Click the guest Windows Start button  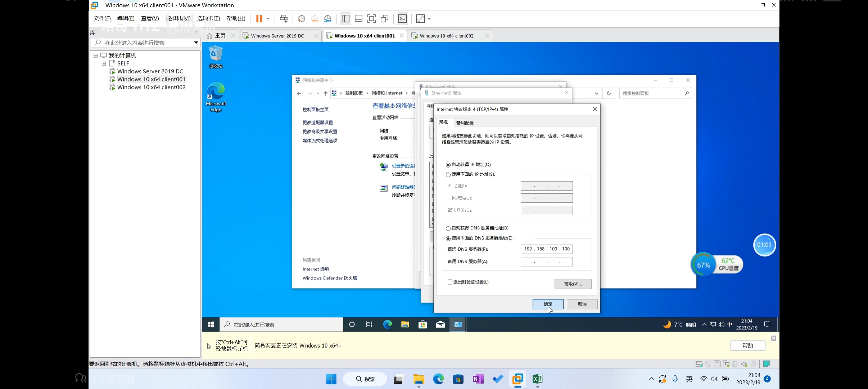pyautogui.click(x=211, y=325)
